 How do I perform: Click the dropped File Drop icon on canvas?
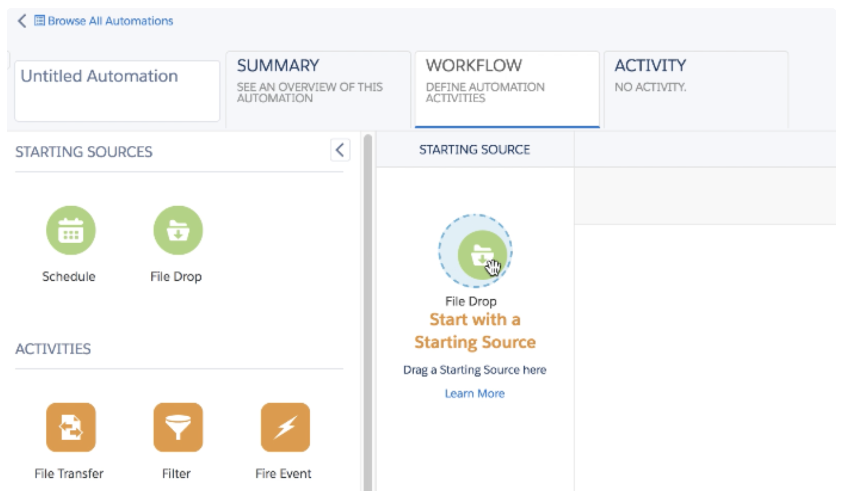pos(481,254)
